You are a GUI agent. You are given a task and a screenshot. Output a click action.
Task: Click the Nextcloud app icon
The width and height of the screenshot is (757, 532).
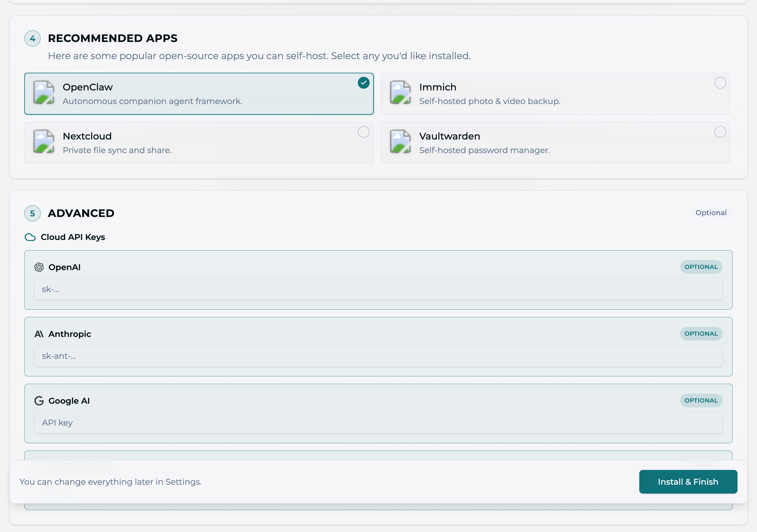point(44,141)
